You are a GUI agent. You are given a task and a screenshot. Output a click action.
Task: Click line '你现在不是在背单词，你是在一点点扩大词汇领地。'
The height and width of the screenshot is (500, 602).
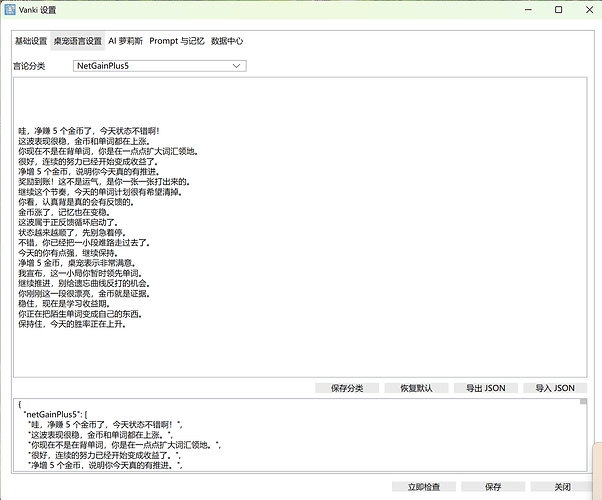108,151
